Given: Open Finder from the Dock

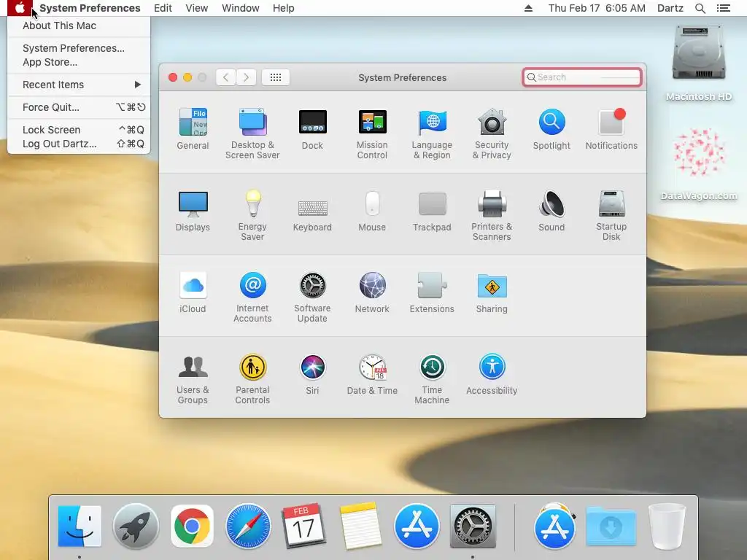Looking at the screenshot, I should point(80,526).
